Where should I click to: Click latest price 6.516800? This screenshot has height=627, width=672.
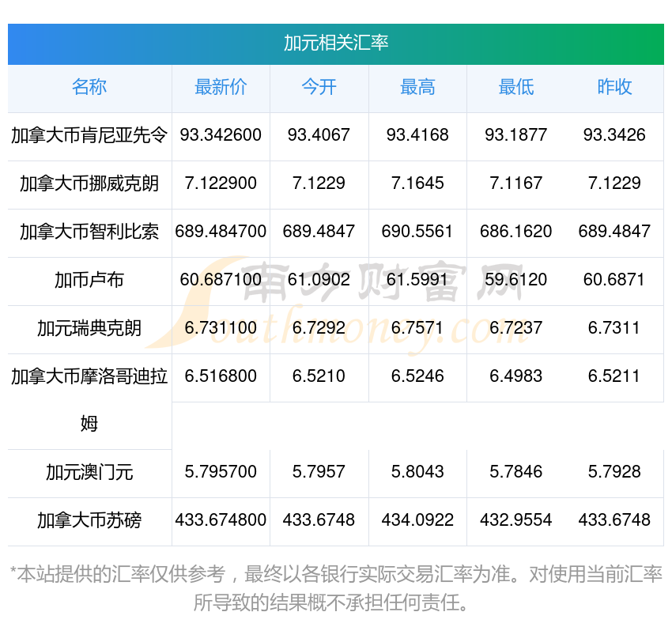pyautogui.click(x=221, y=376)
